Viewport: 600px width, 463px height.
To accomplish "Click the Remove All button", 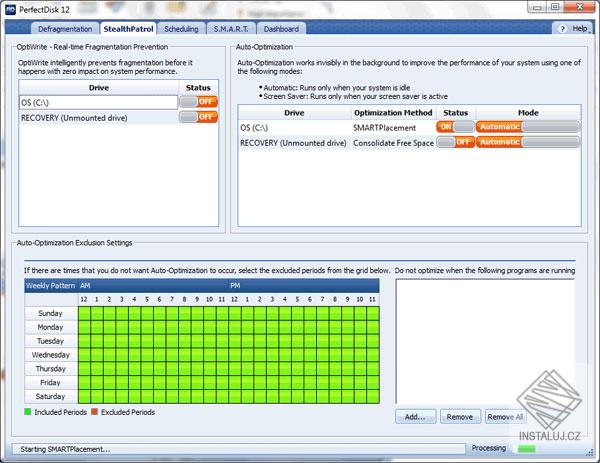I will point(505,417).
